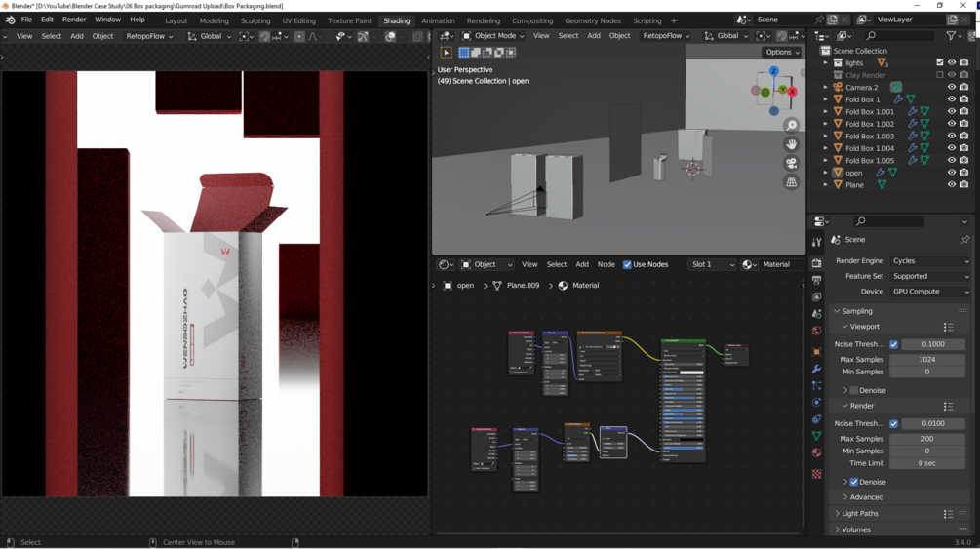Open the Render properties tab icon
This screenshot has height=549, width=980.
coord(816,263)
